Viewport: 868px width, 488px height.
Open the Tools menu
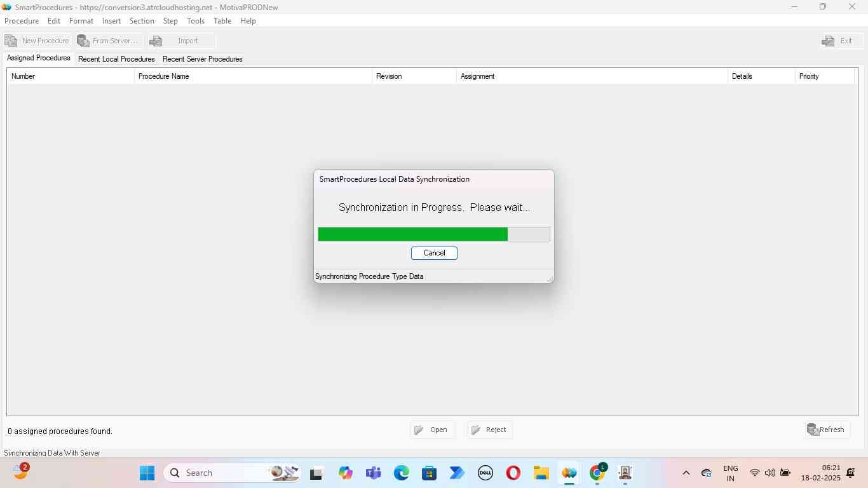point(196,21)
